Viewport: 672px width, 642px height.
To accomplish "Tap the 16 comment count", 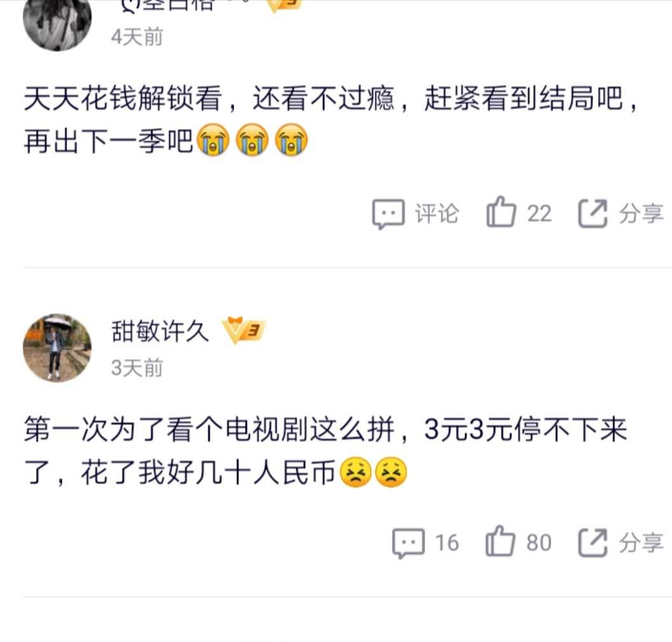I will (x=447, y=543).
